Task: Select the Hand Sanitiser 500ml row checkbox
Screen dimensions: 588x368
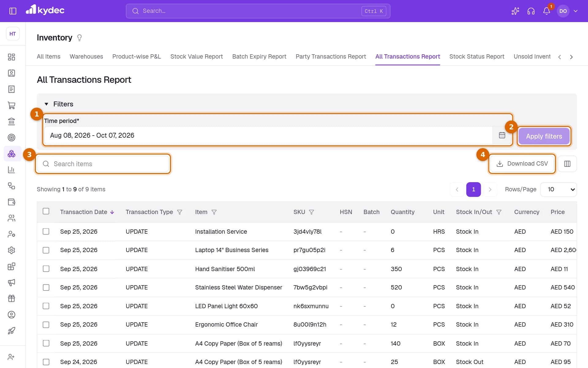Action: (x=46, y=269)
